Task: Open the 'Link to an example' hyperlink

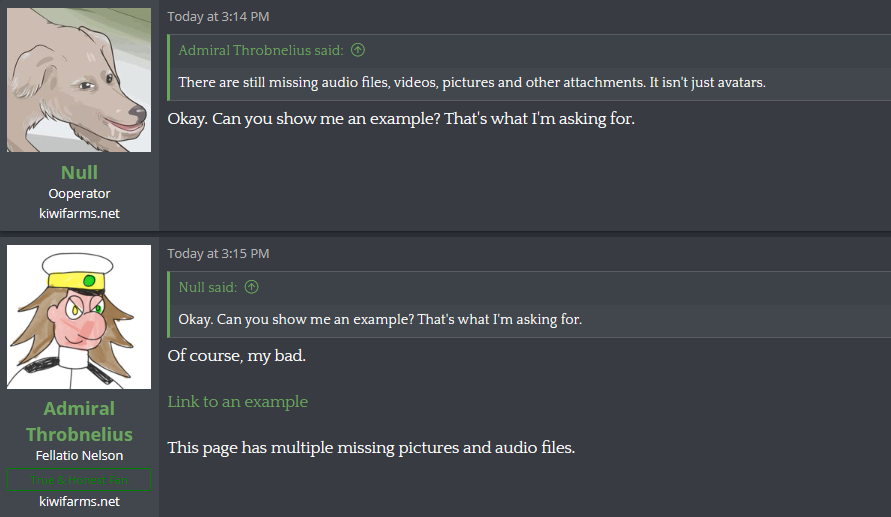Action: (x=238, y=402)
